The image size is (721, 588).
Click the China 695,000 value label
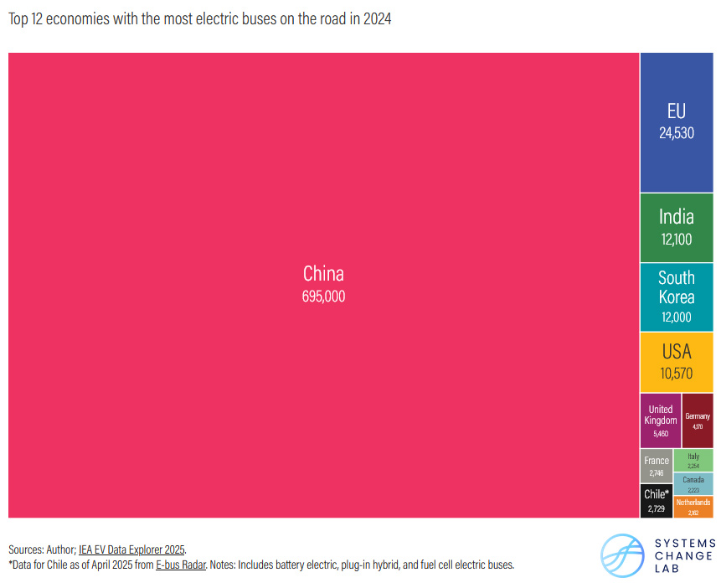point(323,297)
